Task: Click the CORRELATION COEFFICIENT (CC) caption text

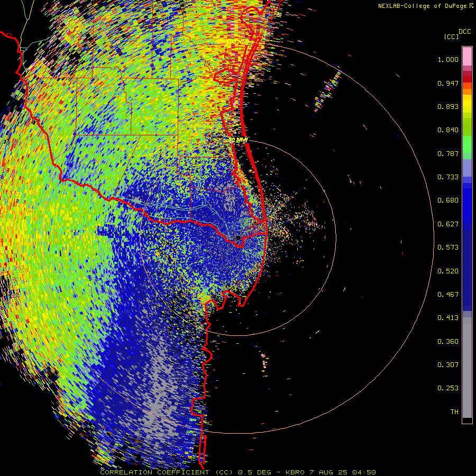Action: (x=167, y=472)
